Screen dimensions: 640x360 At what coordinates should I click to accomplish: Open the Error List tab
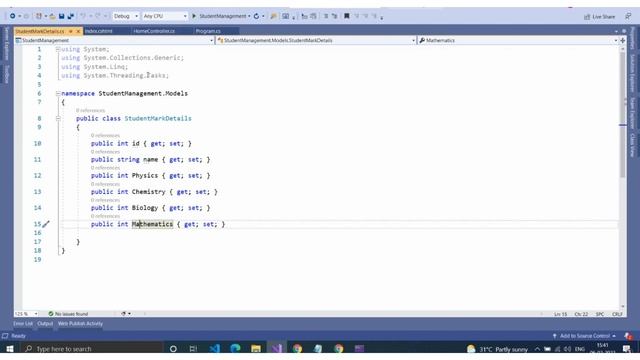23,324
